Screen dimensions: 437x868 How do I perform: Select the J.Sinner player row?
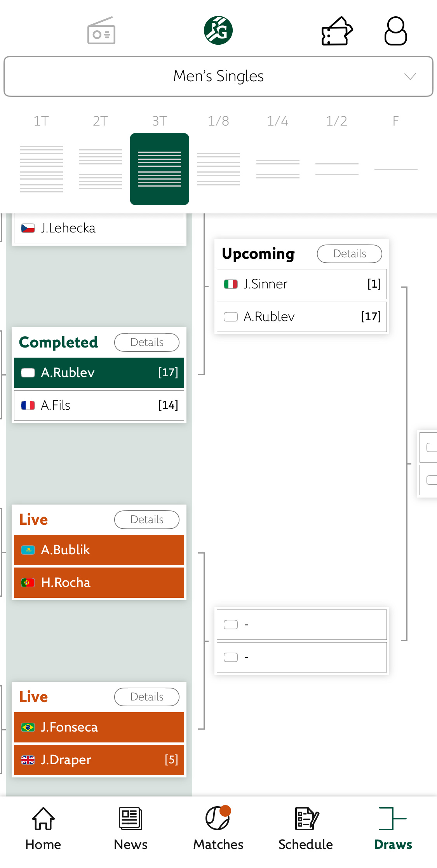pyautogui.click(x=301, y=284)
